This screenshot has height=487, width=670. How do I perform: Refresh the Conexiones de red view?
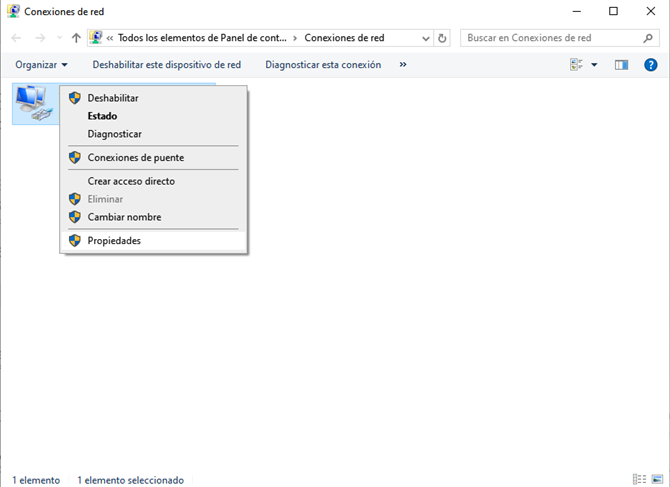[x=444, y=38]
